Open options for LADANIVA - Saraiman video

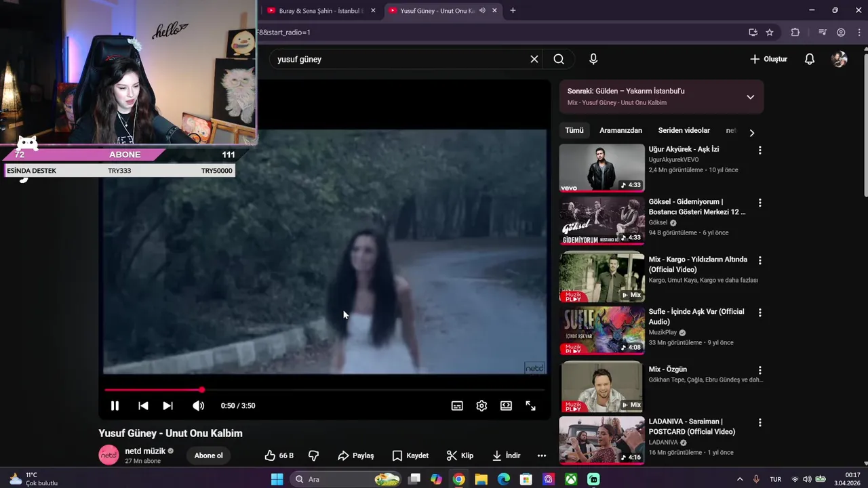tap(759, 422)
